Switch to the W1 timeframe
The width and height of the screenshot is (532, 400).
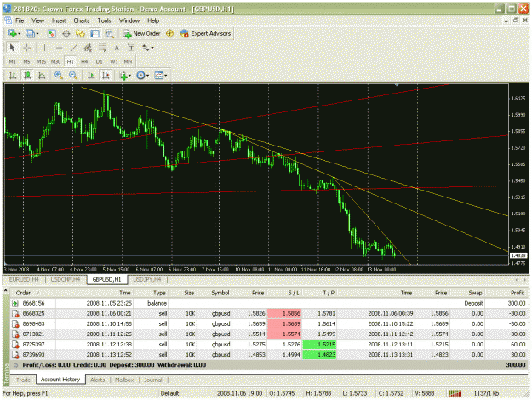tap(114, 61)
